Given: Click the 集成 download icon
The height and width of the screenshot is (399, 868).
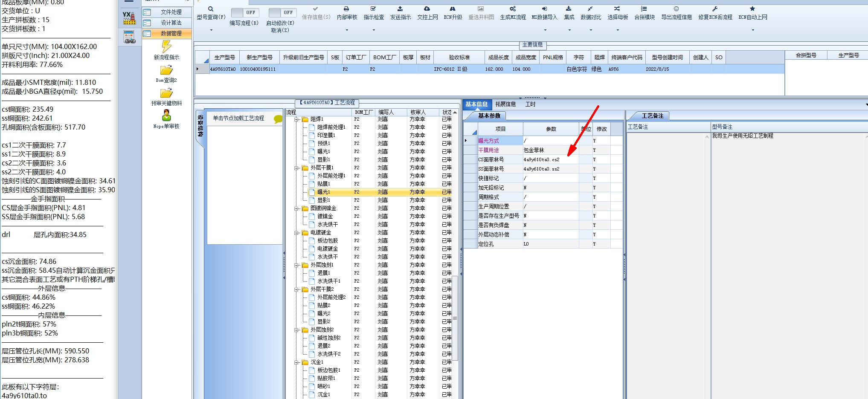Looking at the screenshot, I should point(569,9).
